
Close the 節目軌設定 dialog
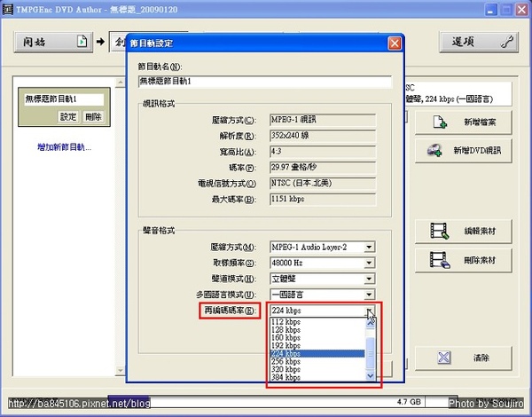pyautogui.click(x=395, y=43)
